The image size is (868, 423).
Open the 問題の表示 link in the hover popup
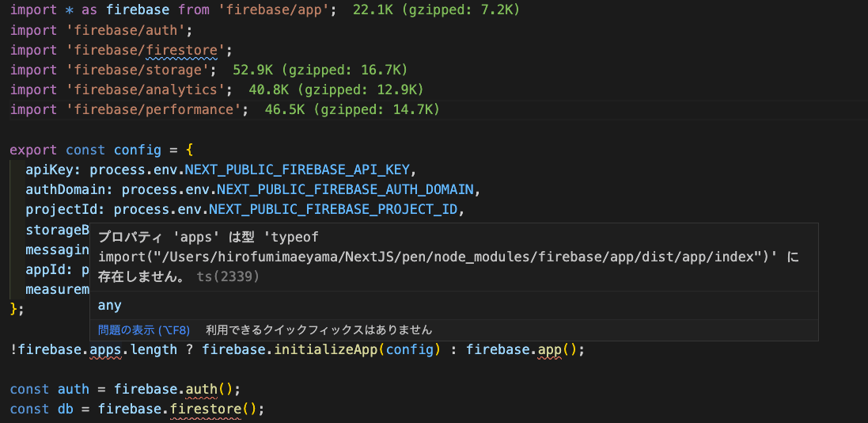click(x=144, y=330)
